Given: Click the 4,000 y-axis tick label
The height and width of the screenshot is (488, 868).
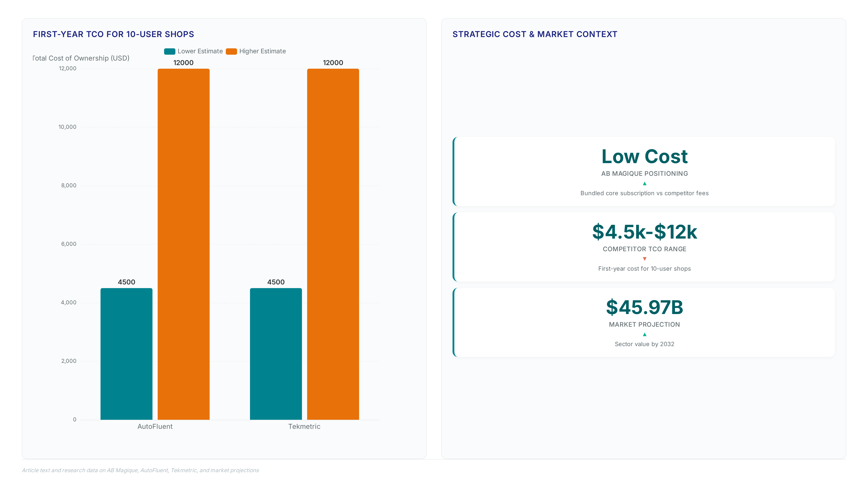Looking at the screenshot, I should tap(69, 303).
